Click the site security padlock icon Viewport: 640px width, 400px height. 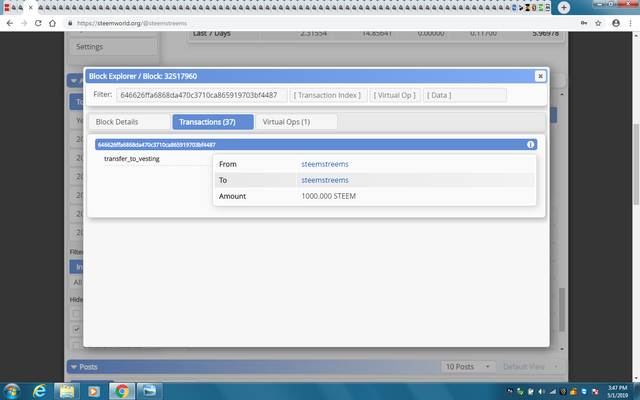pos(70,23)
